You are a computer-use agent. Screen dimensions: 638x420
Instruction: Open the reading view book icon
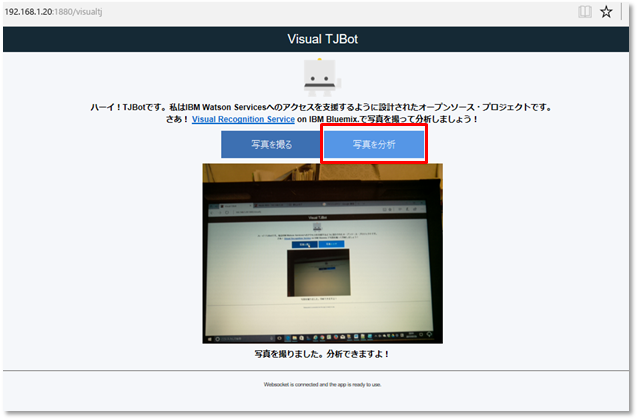tap(585, 12)
